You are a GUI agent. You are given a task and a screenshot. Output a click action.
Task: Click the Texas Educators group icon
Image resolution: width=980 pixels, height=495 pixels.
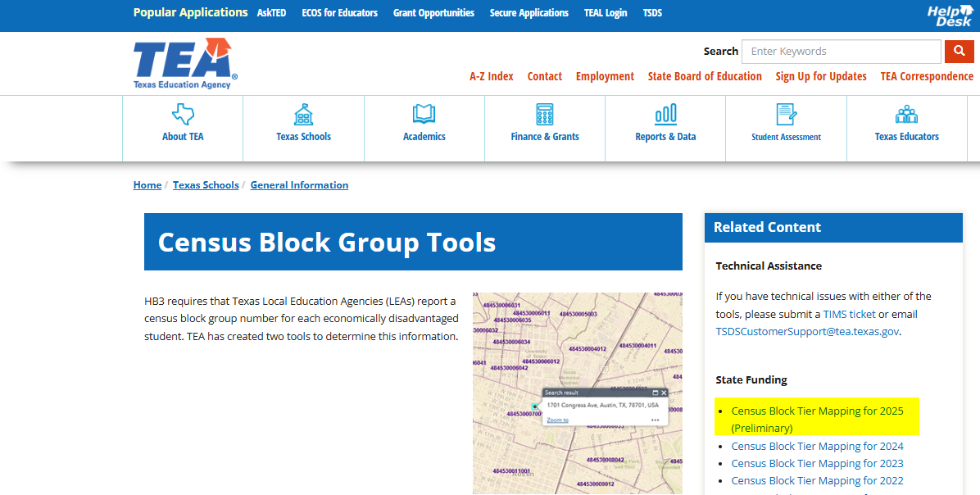[906, 115]
